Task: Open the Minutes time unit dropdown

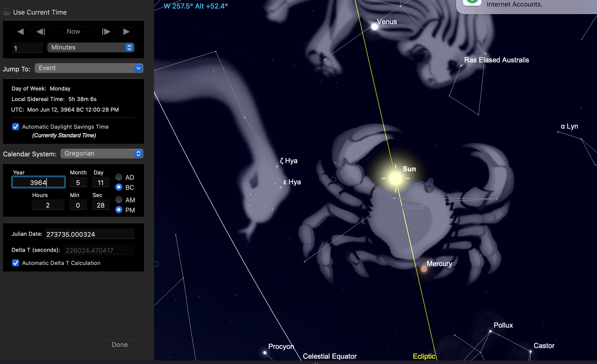Action: click(x=91, y=48)
